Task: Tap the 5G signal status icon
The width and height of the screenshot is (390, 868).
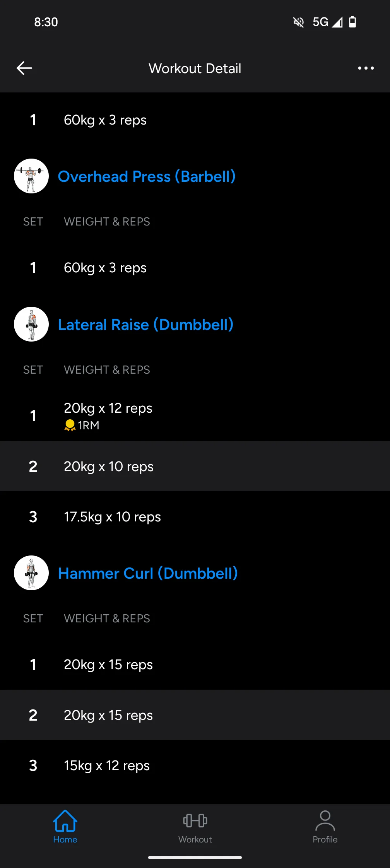Action: (327, 22)
